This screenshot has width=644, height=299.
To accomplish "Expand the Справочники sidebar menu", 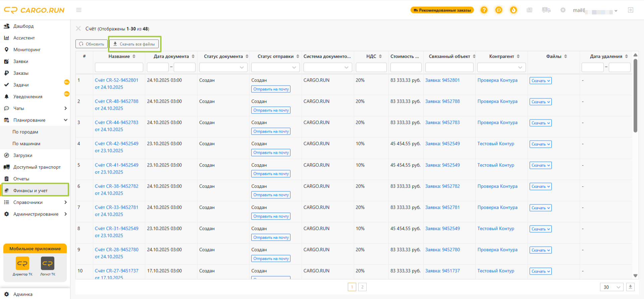I will pyautogui.click(x=35, y=202).
